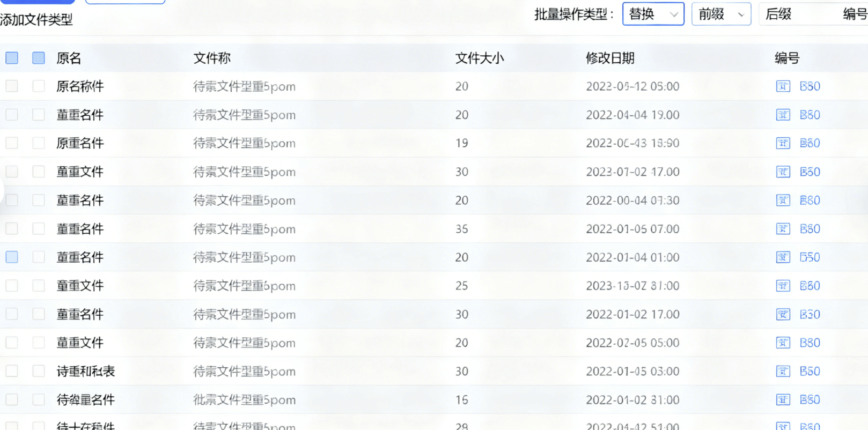Sort by the 文件大小 column header

(480, 58)
